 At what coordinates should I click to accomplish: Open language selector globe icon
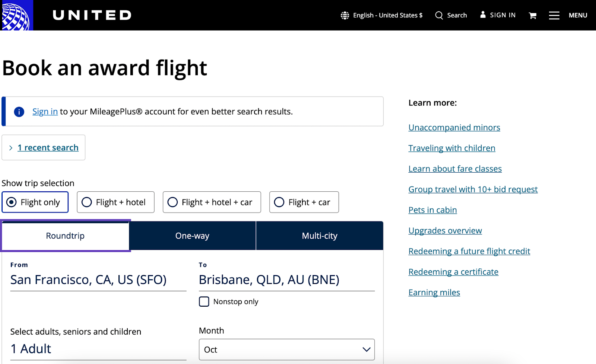345,15
